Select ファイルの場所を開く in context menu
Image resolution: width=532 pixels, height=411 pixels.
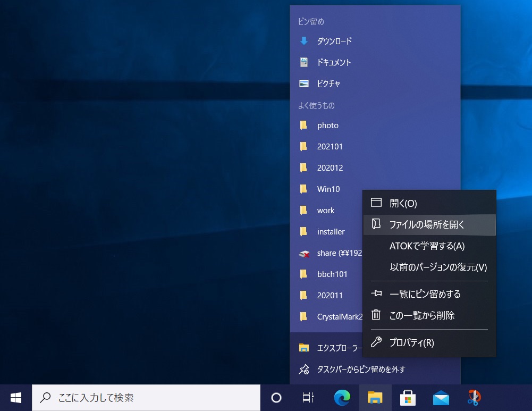[429, 224]
